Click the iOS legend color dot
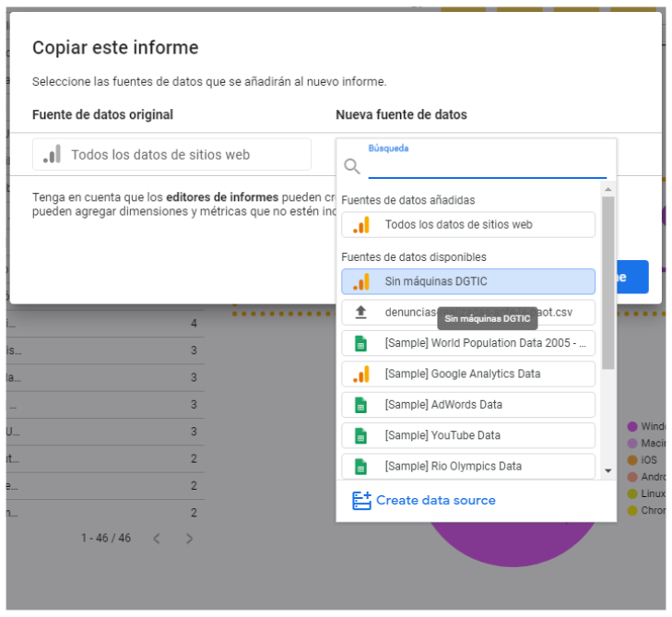The height and width of the screenshot is (617, 672). (632, 460)
